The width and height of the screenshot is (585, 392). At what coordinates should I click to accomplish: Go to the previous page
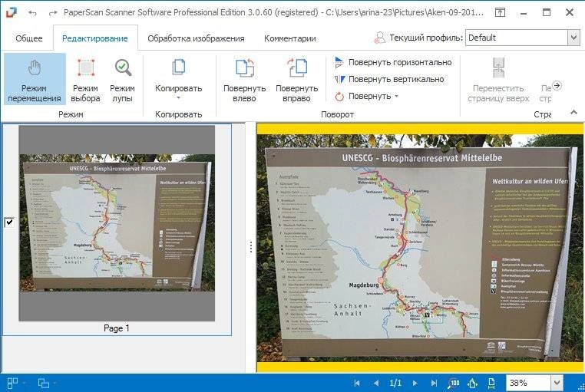(376, 383)
